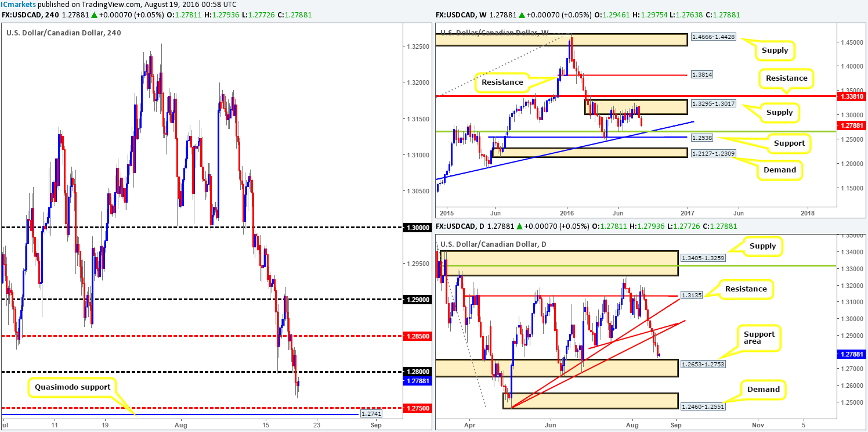868x432 pixels.
Task: Click the 1.45000 axis value on weekly chart
Action: pyautogui.click(x=852, y=42)
